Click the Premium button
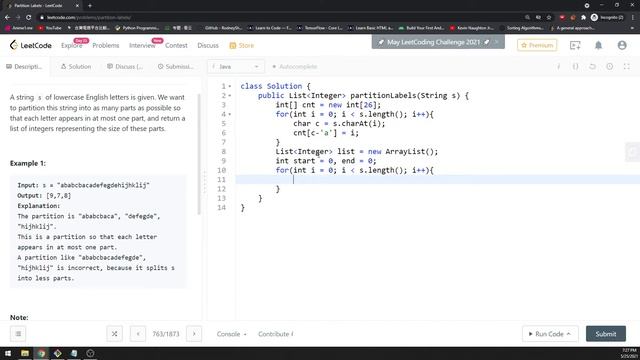The width and height of the screenshot is (640, 360). 537,45
